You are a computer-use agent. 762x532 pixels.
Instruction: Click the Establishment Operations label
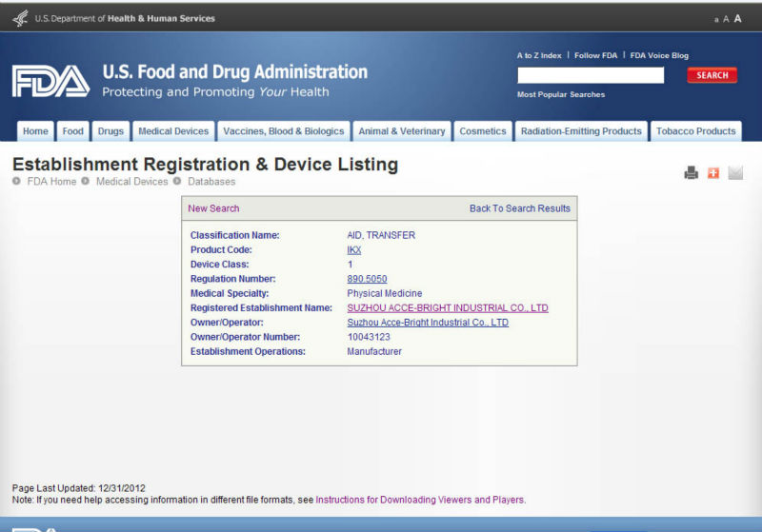tap(248, 351)
